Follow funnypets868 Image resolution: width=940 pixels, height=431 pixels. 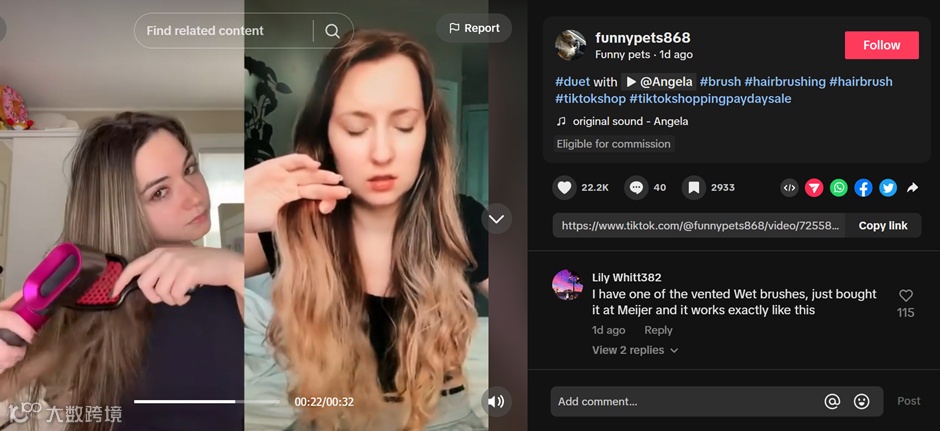coord(881,45)
